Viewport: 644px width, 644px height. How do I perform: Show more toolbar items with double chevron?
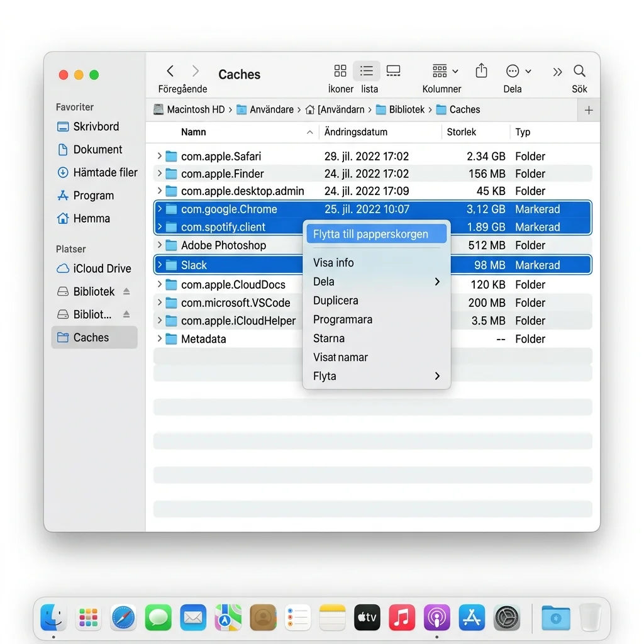click(x=557, y=72)
